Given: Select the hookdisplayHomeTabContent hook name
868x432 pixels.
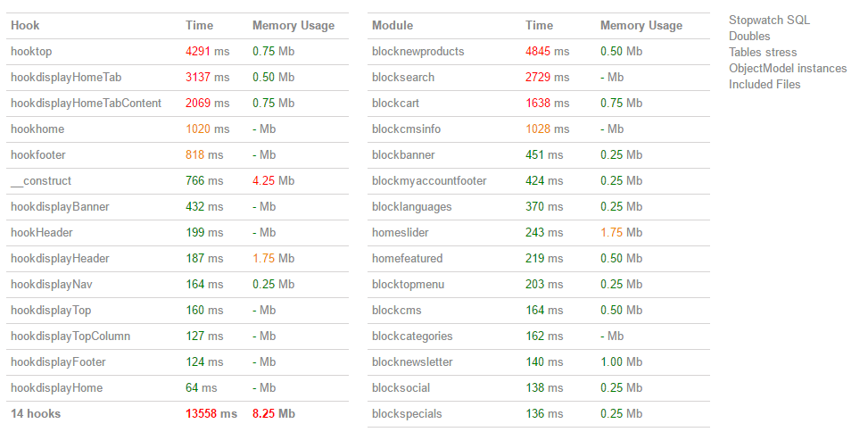Looking at the screenshot, I should pyautogui.click(x=87, y=104).
